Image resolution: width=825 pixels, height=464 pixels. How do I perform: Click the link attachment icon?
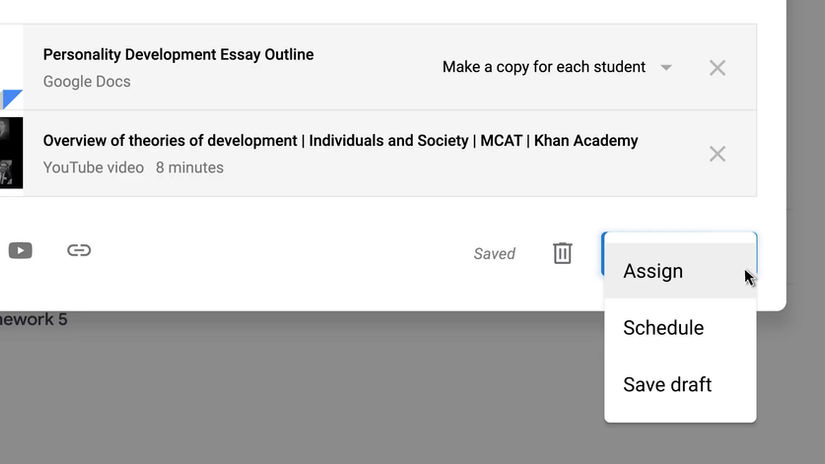point(79,250)
